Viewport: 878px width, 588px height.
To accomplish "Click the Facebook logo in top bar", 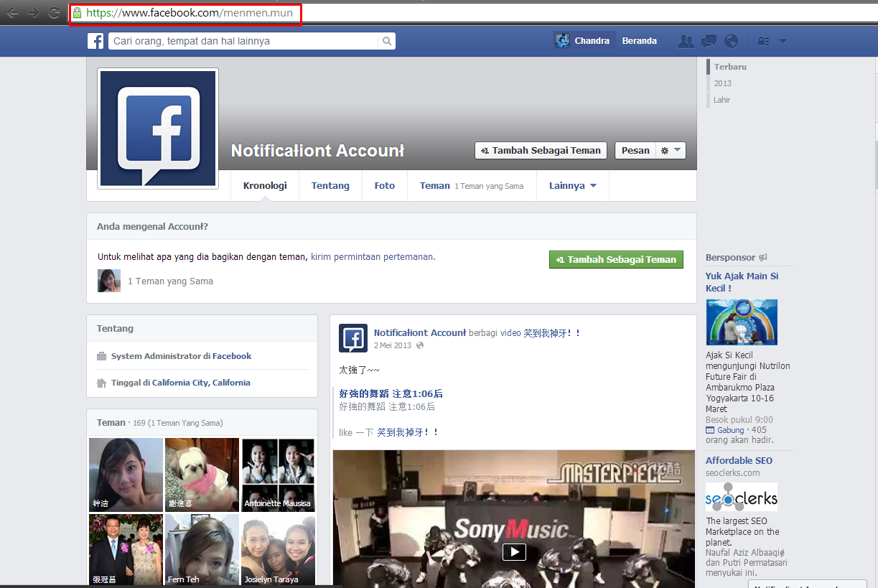I will click(95, 41).
